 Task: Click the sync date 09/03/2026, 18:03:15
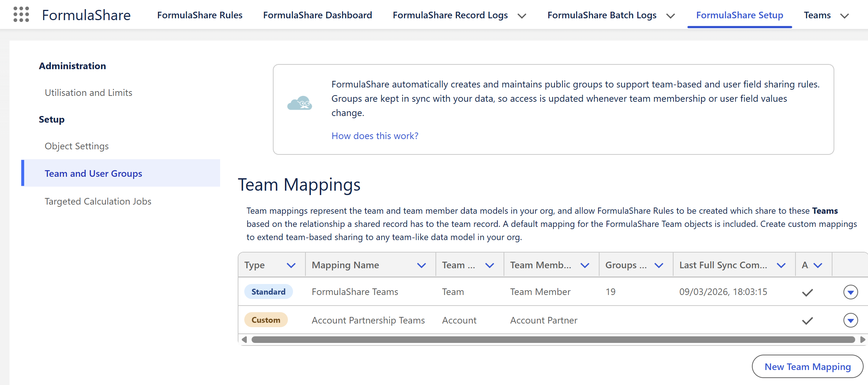[723, 292]
